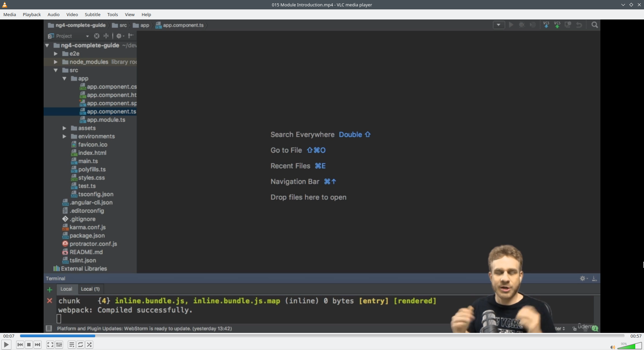The image size is (644, 350).
Task: Select the scroll-to-source crosshair icon in Project panel
Action: 96,36
